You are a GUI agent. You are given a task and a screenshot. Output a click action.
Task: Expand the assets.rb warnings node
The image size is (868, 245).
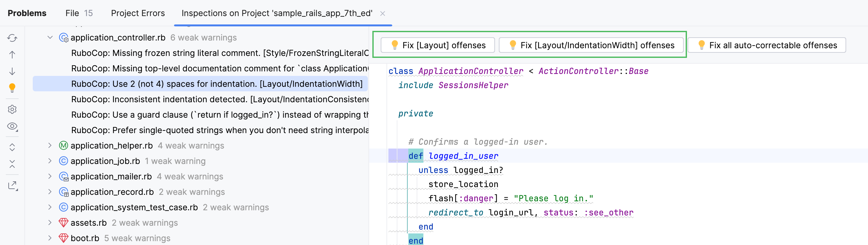[x=50, y=223]
